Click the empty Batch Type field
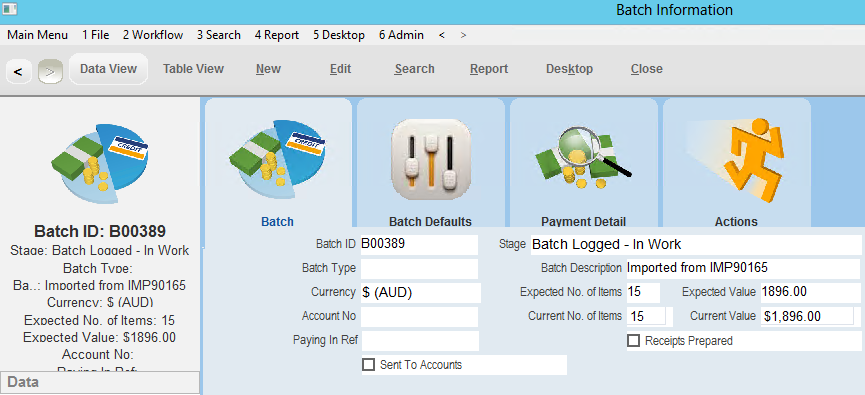This screenshot has height=395, width=865. tap(419, 269)
